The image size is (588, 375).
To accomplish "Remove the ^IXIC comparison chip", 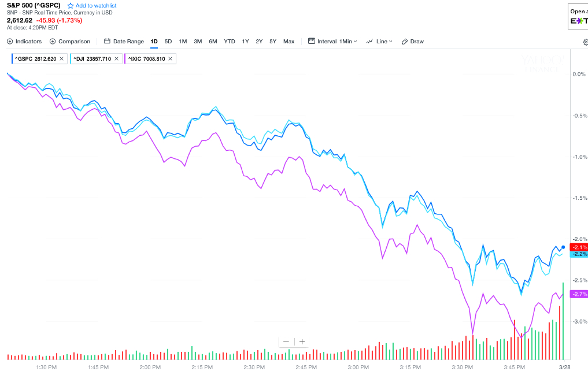I will point(170,59).
